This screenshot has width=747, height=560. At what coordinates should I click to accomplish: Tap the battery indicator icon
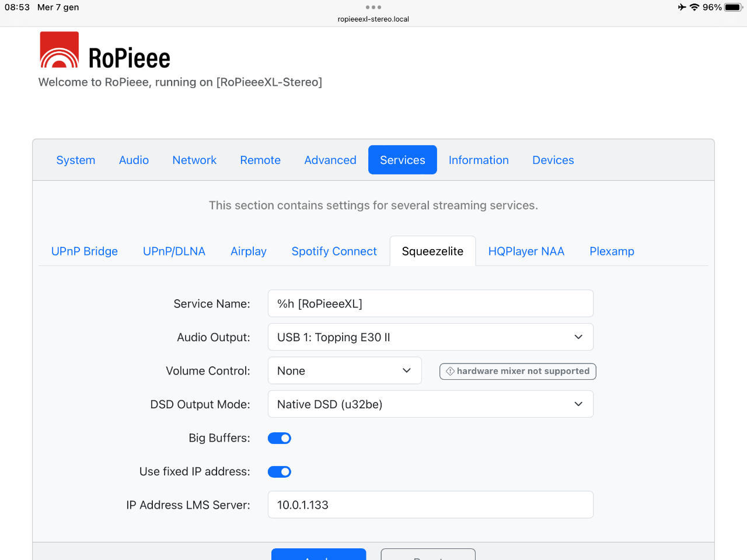coord(733,7)
